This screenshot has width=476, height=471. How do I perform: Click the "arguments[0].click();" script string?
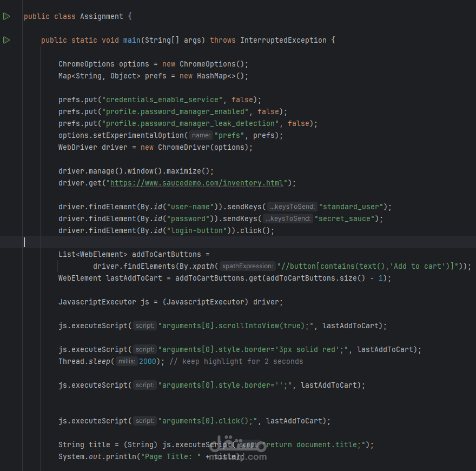point(208,421)
